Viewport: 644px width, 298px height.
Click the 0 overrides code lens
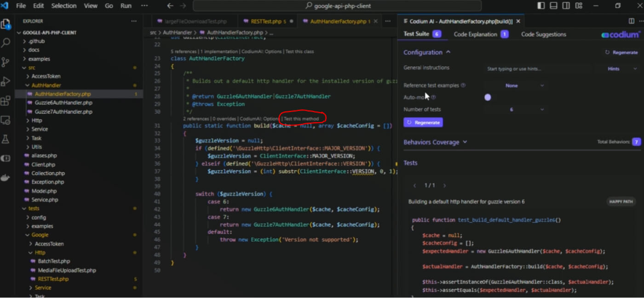225,119
